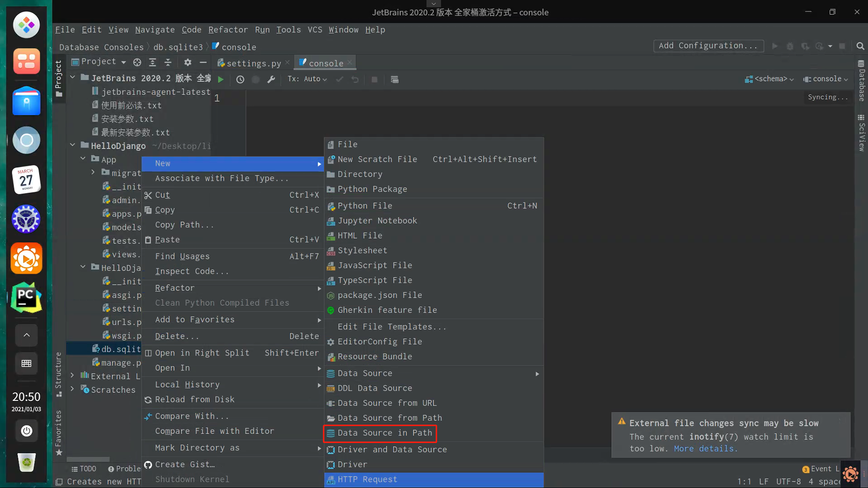Expand the migrations folder node
This screenshot has height=488, width=868.
point(93,172)
